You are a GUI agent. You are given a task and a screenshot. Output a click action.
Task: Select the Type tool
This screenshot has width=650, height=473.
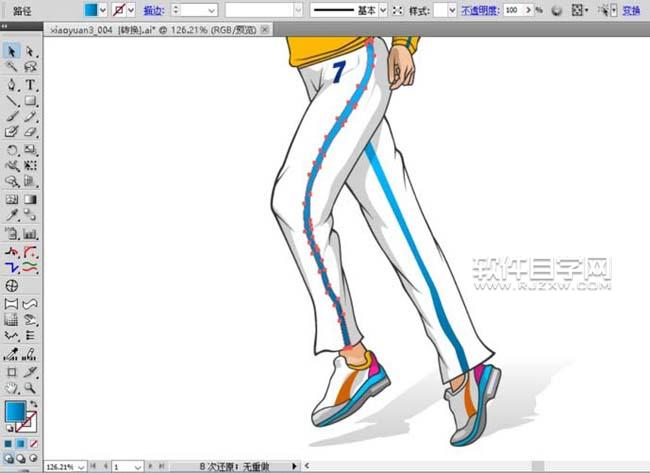click(30, 84)
